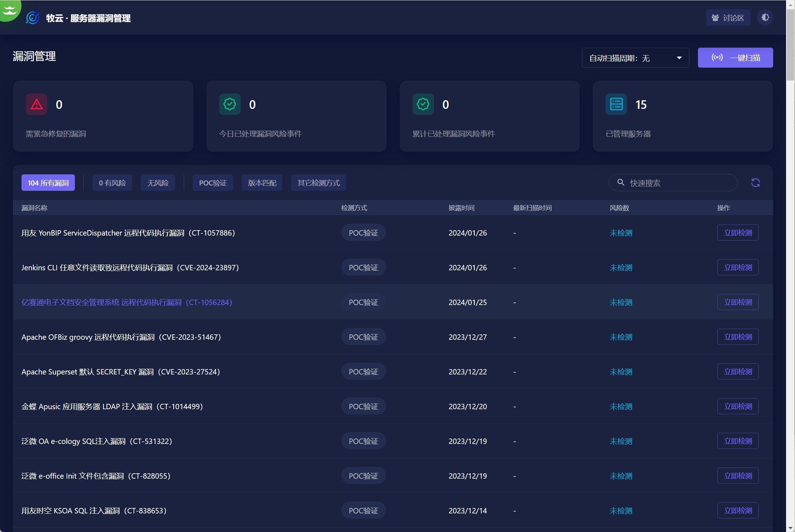Click 未检测 status in 金蝶 Apusic row
This screenshot has width=795, height=532.
(x=621, y=407)
